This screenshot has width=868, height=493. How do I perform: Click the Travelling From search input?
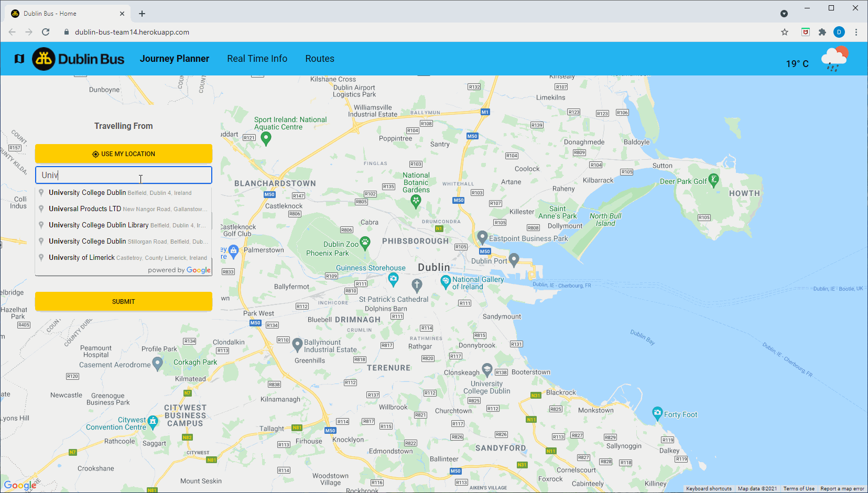(x=124, y=175)
